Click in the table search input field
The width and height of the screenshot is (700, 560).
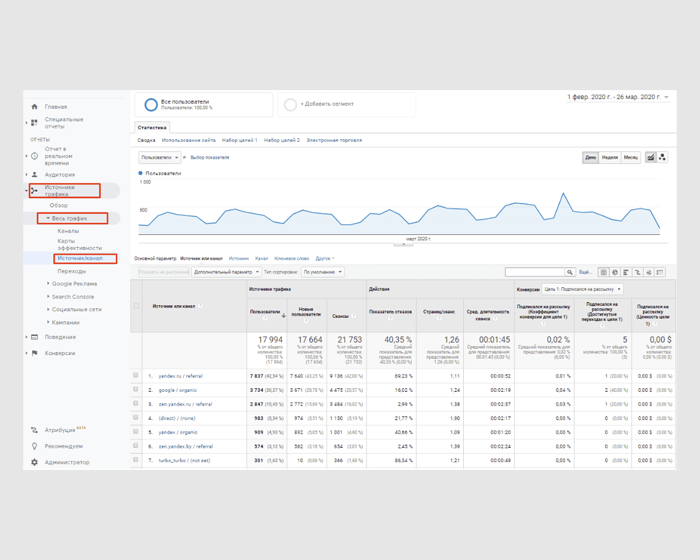coord(535,272)
